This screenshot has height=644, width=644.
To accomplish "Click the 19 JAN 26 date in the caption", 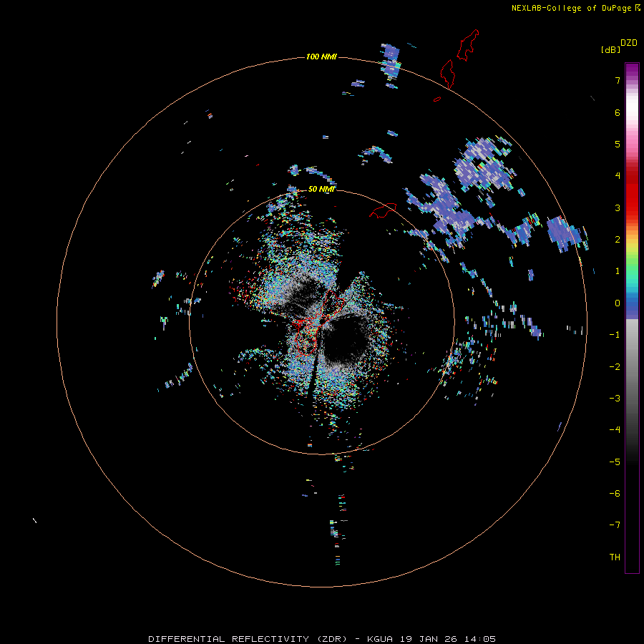I will (x=431, y=639).
